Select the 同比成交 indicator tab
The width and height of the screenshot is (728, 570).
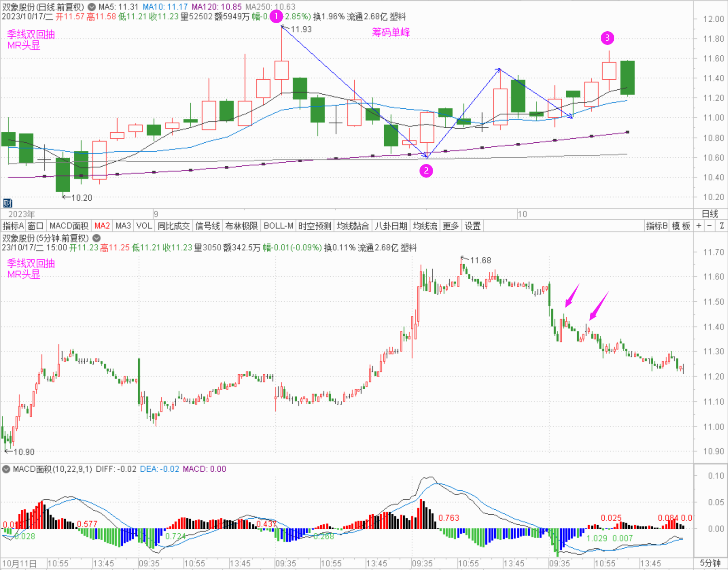[174, 226]
